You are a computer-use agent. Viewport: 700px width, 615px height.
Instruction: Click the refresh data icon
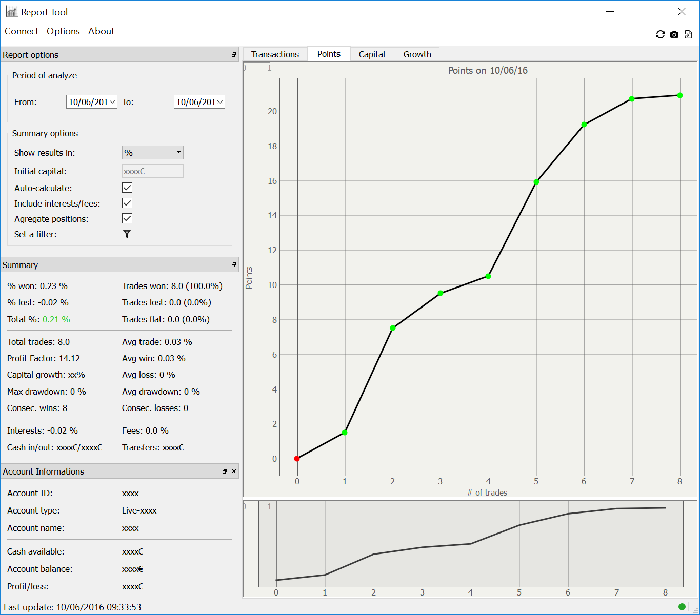660,34
